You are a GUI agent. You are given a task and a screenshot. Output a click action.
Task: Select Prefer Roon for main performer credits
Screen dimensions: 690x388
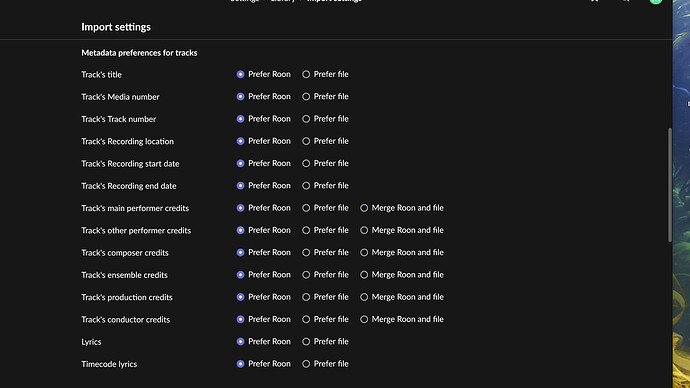click(240, 208)
